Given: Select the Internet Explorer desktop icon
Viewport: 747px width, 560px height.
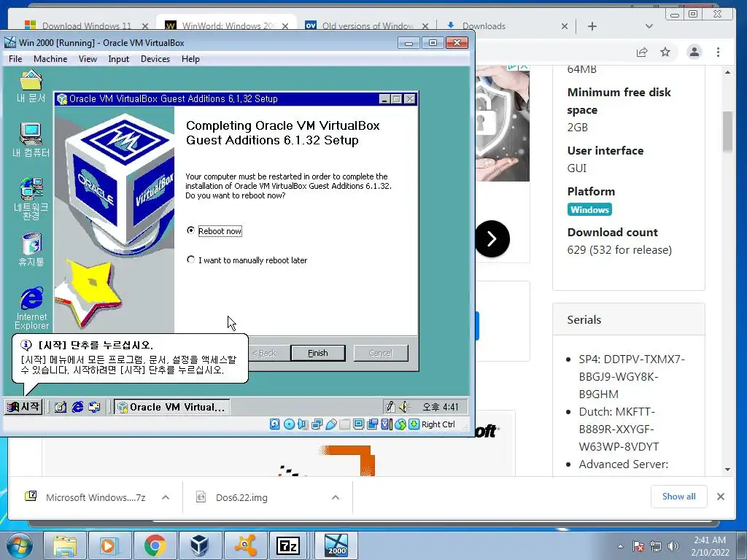Looking at the screenshot, I should [x=31, y=308].
